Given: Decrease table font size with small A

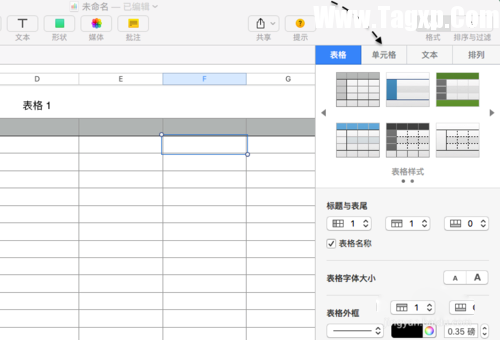Looking at the screenshot, I should [x=455, y=278].
